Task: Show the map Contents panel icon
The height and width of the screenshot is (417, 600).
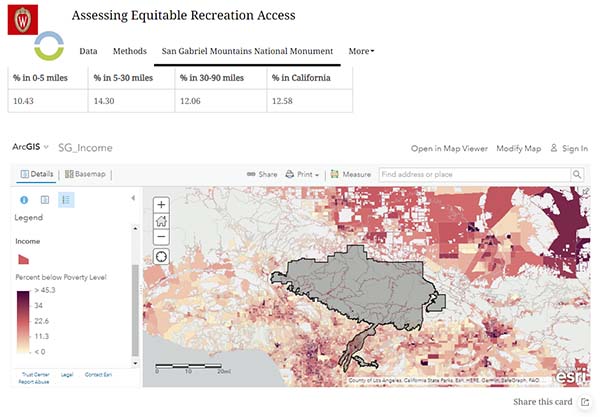Action: point(44,199)
